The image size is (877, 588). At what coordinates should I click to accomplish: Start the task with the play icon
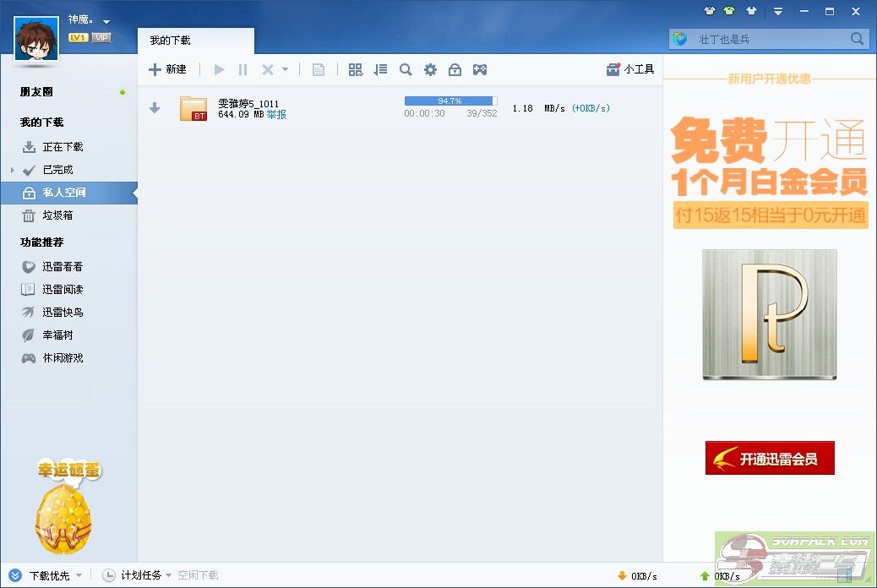[220, 69]
